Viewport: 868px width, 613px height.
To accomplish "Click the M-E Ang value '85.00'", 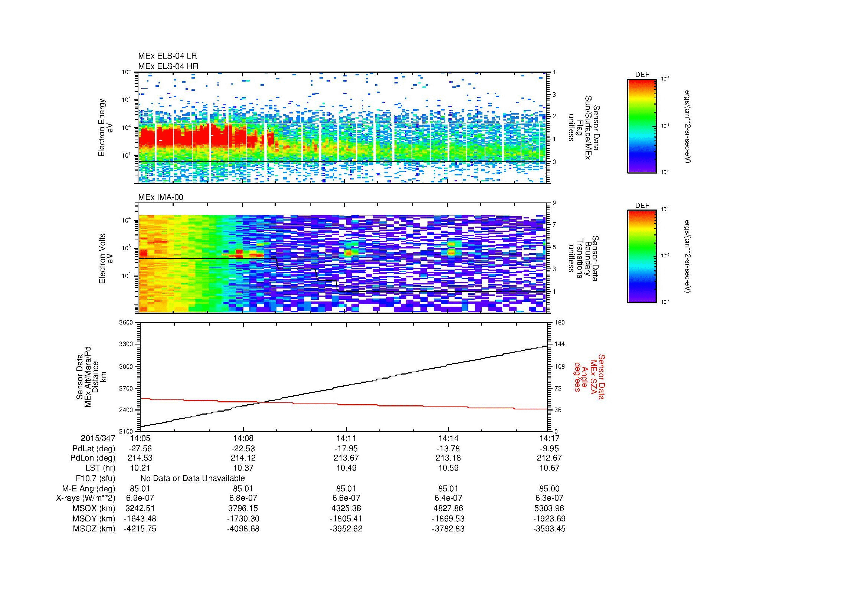I will (549, 489).
